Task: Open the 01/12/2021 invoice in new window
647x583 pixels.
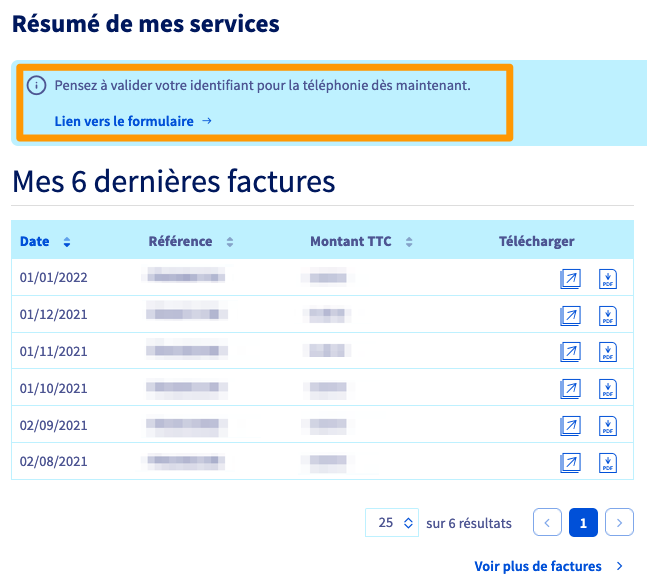Action: [570, 315]
